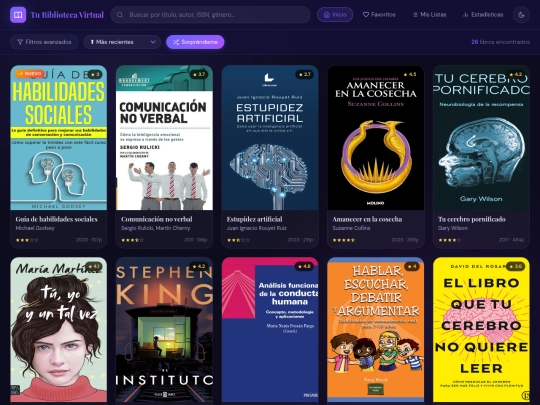This screenshot has height=405, width=540.
Task: Click the 3.7 rating badge on Comunicación no verbal
Action: [199, 74]
